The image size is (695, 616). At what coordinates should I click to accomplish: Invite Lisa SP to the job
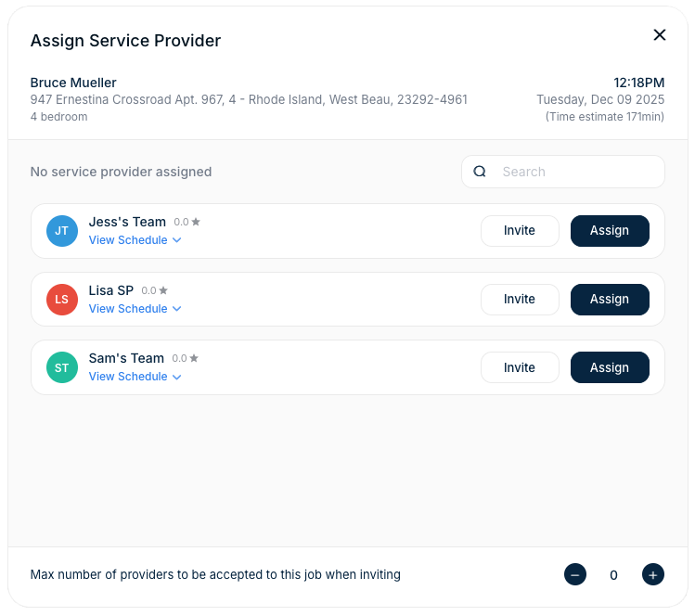[520, 300]
